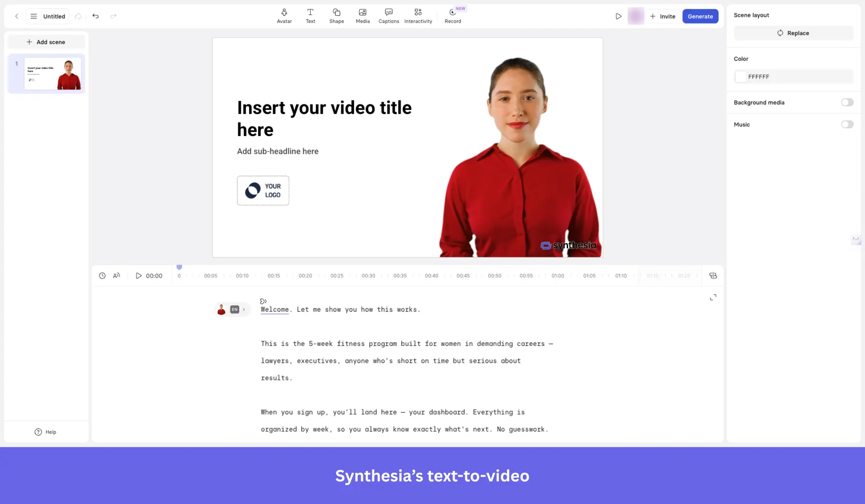Open the hamburger menu next to Untitled
Viewport: 865px width, 504px height.
33,16
